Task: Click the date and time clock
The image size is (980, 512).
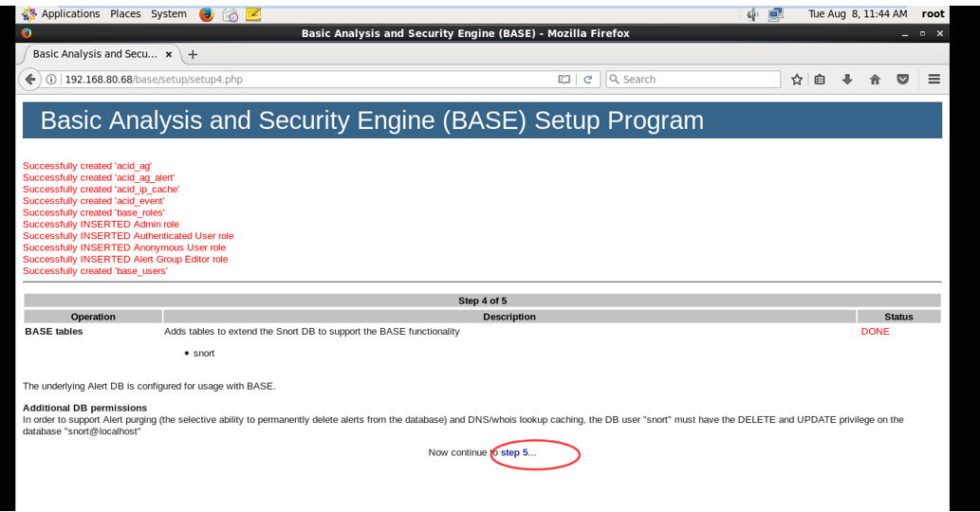Action: click(858, 13)
